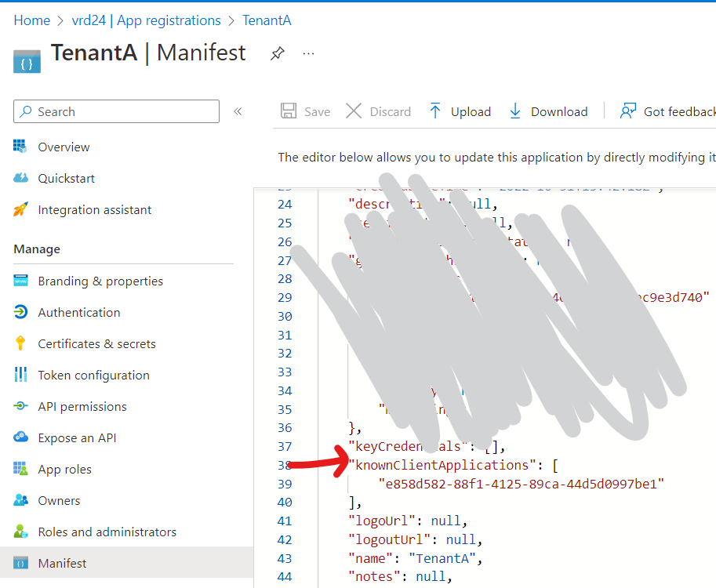Click the Branding & properties icon

[20, 281]
